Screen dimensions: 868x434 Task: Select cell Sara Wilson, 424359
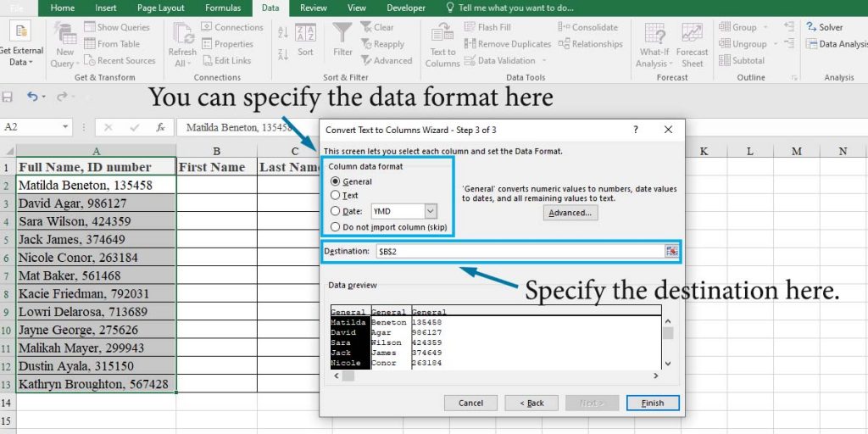pyautogui.click(x=97, y=221)
